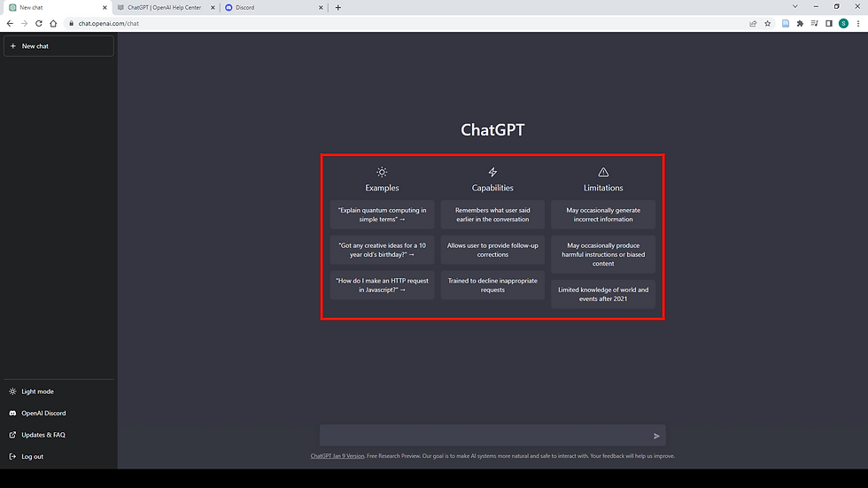Click the browser forward arrow
The height and width of the screenshot is (488, 868).
tap(25, 23)
